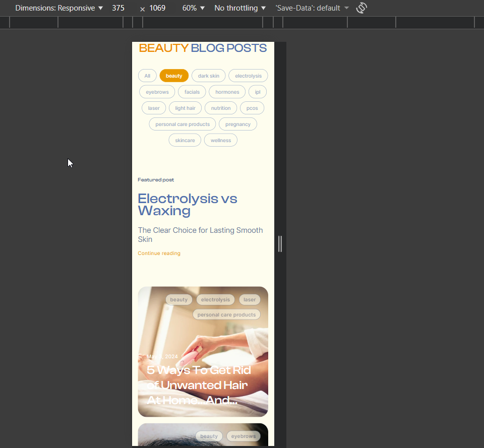Image resolution: width=484 pixels, height=448 pixels.
Task: Filter posts by laser tag in tag list
Action: (154, 108)
